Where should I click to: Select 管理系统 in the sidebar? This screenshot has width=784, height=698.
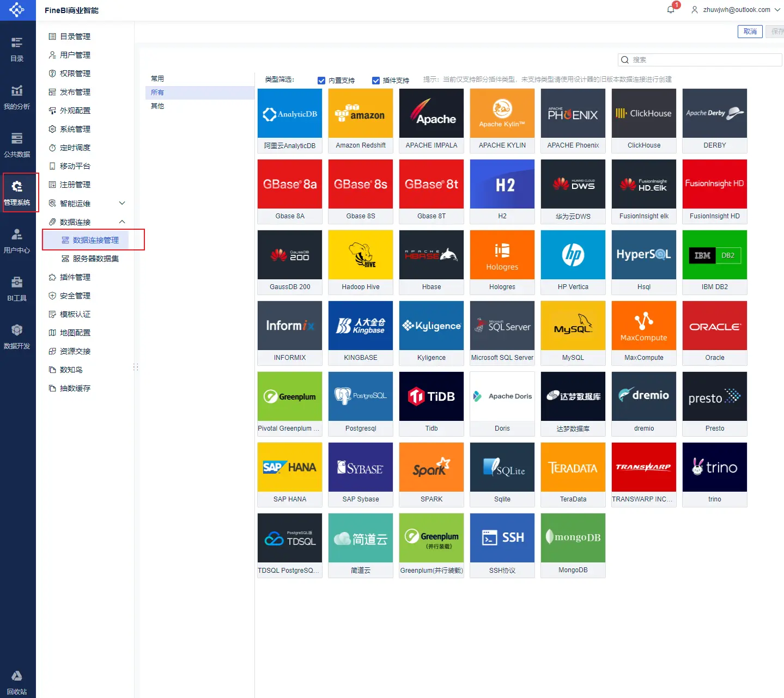[17, 193]
